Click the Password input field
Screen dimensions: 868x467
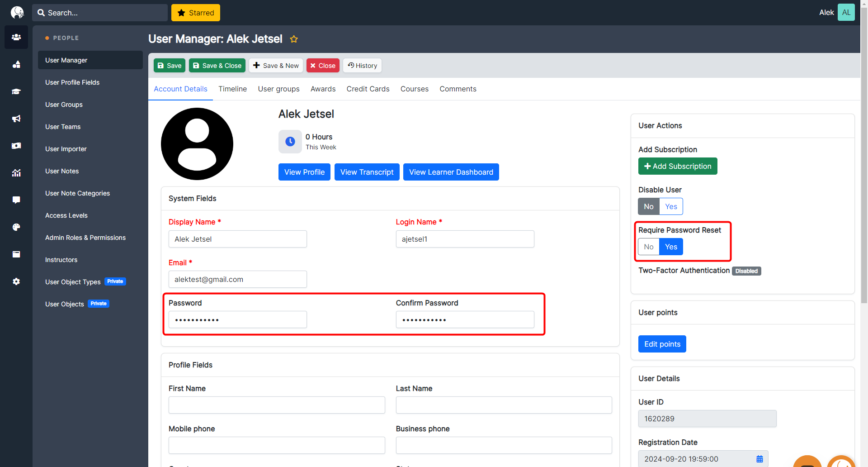pos(238,319)
